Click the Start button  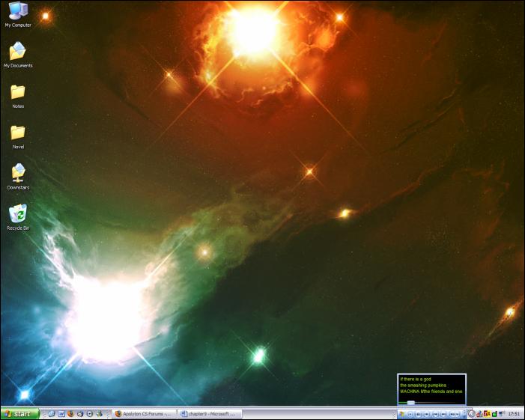[19, 413]
